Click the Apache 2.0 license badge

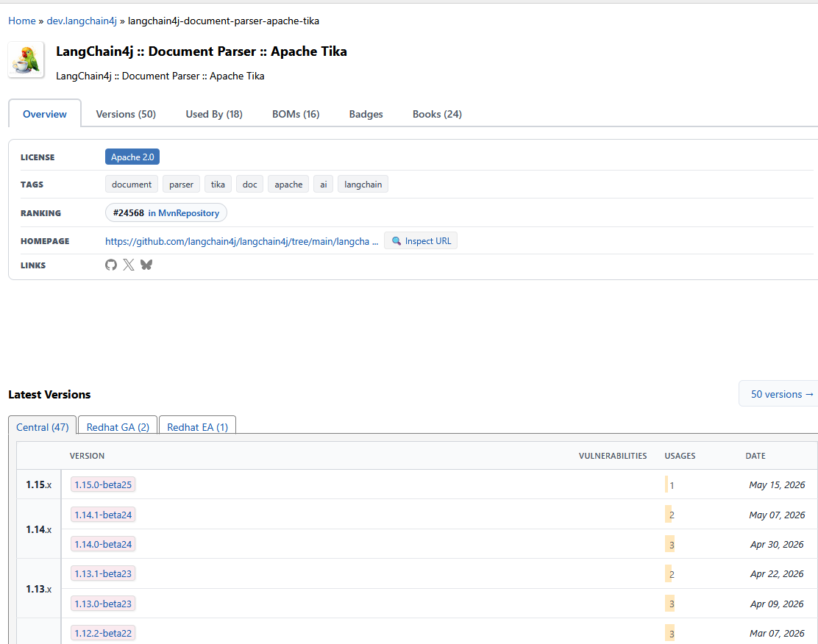pyautogui.click(x=132, y=157)
